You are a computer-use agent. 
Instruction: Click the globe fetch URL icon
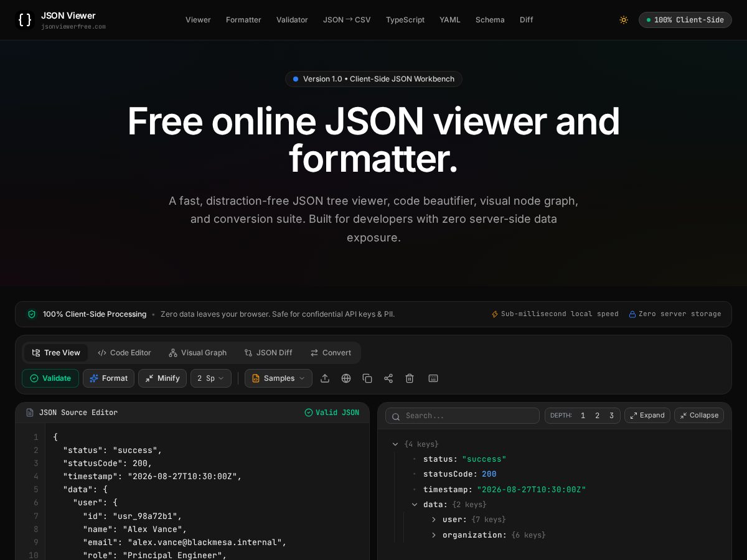(346, 378)
